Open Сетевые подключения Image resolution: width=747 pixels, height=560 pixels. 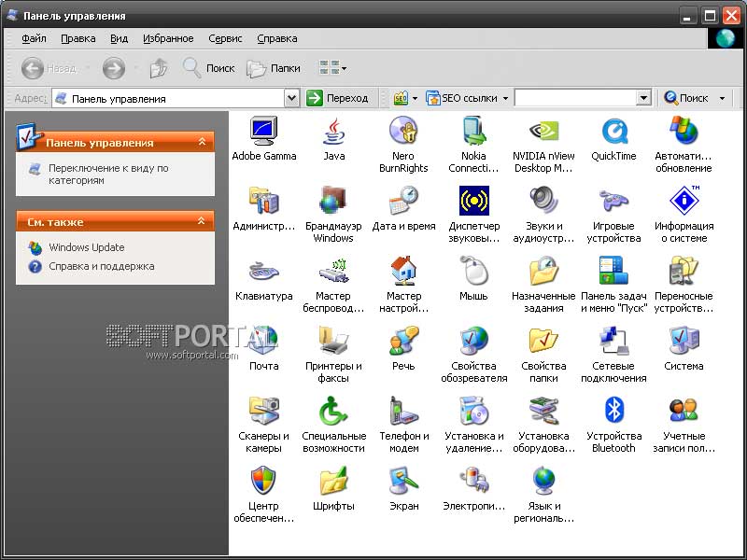click(x=613, y=355)
